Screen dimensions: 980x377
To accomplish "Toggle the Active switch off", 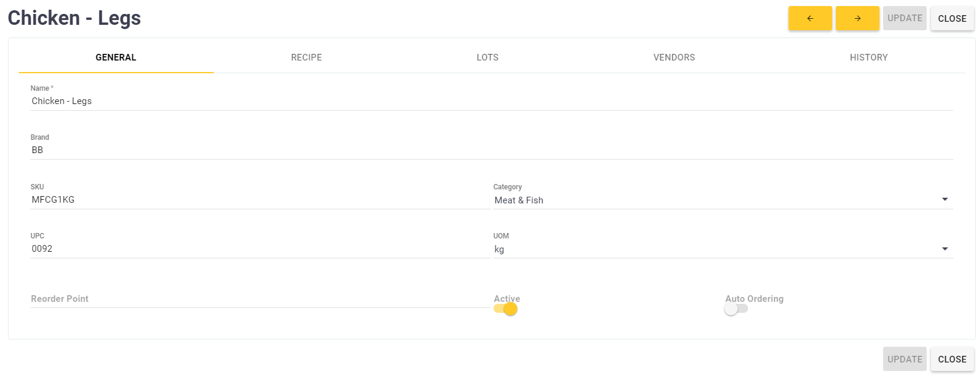I will [506, 309].
